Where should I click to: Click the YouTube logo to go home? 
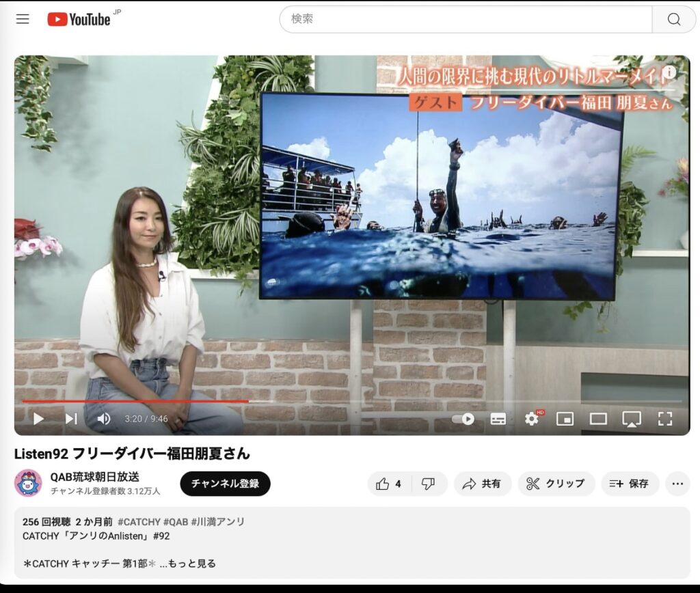[x=79, y=19]
